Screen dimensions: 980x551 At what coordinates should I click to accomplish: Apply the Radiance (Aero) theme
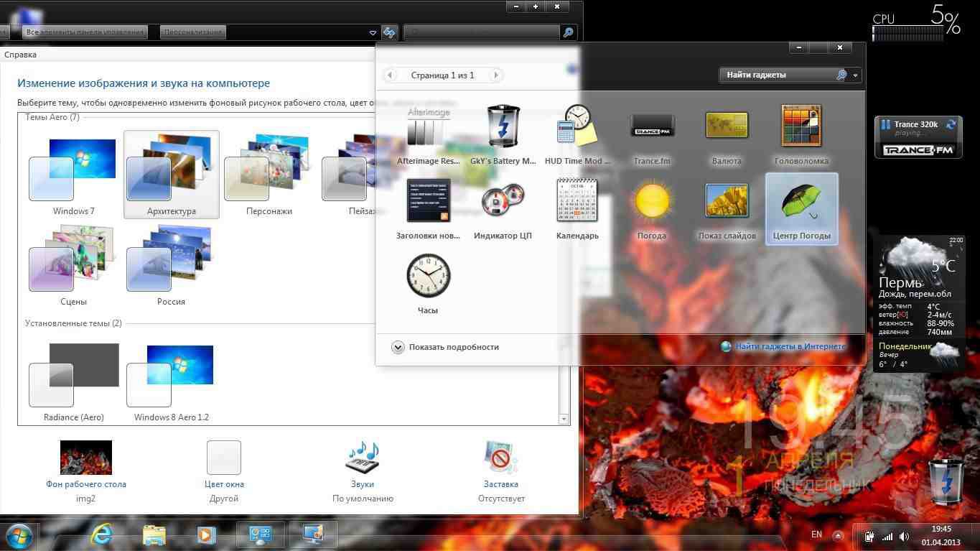click(73, 382)
